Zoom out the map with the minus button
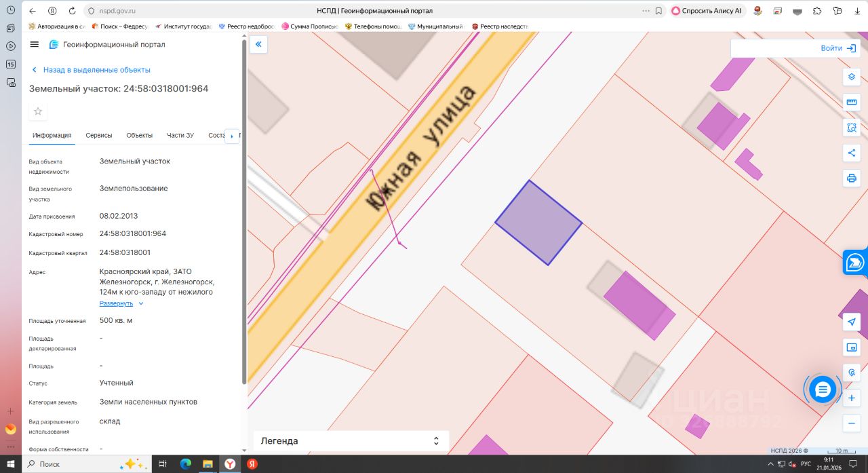Image resolution: width=868 pixels, height=473 pixels. [x=852, y=423]
